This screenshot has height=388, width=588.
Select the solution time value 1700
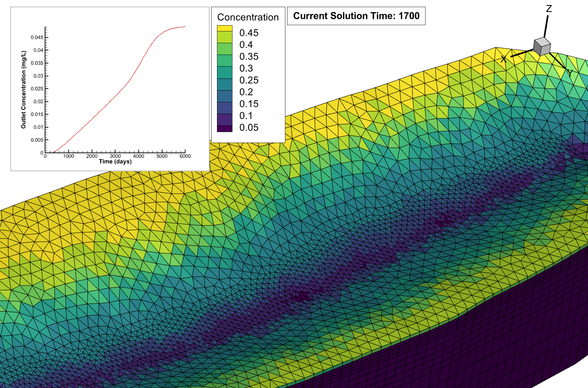coord(410,16)
